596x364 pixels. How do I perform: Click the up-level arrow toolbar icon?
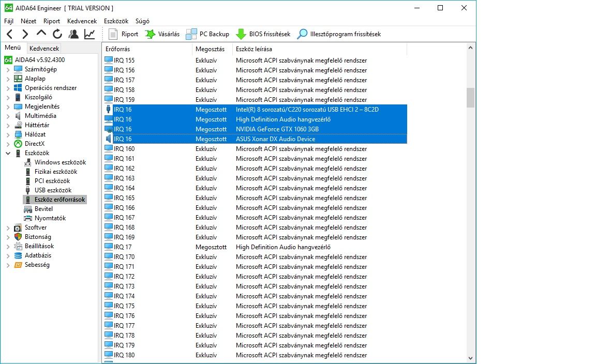pyautogui.click(x=41, y=34)
